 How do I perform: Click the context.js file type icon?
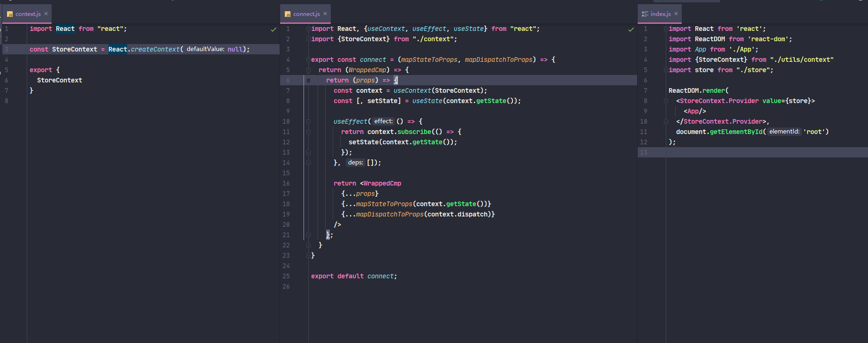point(10,14)
